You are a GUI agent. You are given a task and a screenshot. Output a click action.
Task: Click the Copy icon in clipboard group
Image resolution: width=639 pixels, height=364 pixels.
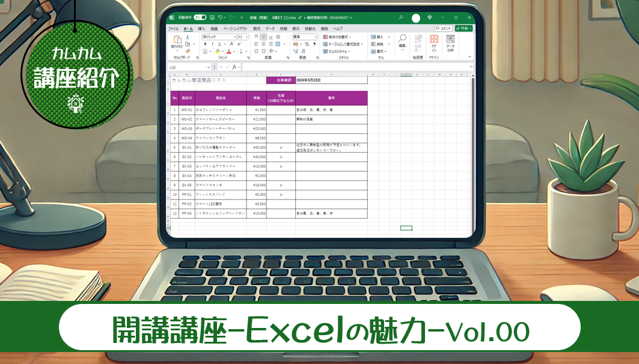pyautogui.click(x=188, y=44)
